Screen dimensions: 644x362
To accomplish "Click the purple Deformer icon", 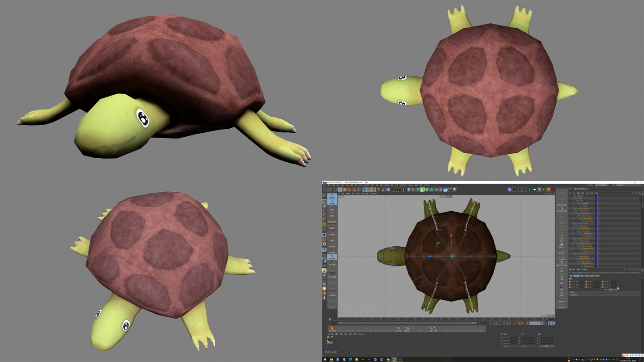I will (x=441, y=189).
